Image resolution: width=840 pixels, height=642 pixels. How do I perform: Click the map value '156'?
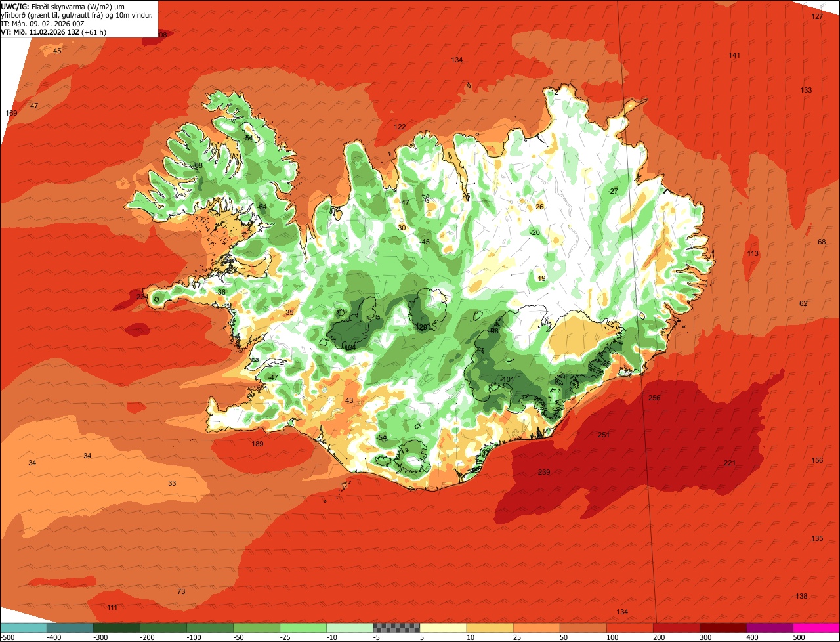click(x=817, y=461)
